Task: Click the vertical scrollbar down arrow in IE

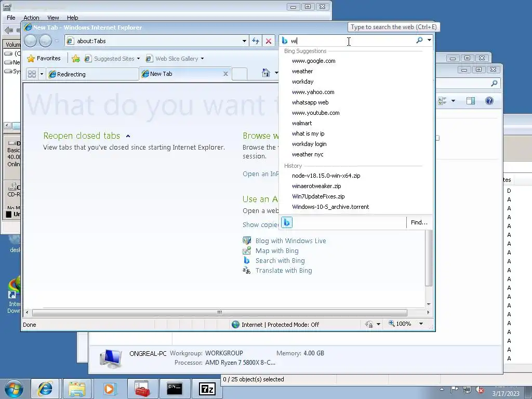Action: (429, 304)
